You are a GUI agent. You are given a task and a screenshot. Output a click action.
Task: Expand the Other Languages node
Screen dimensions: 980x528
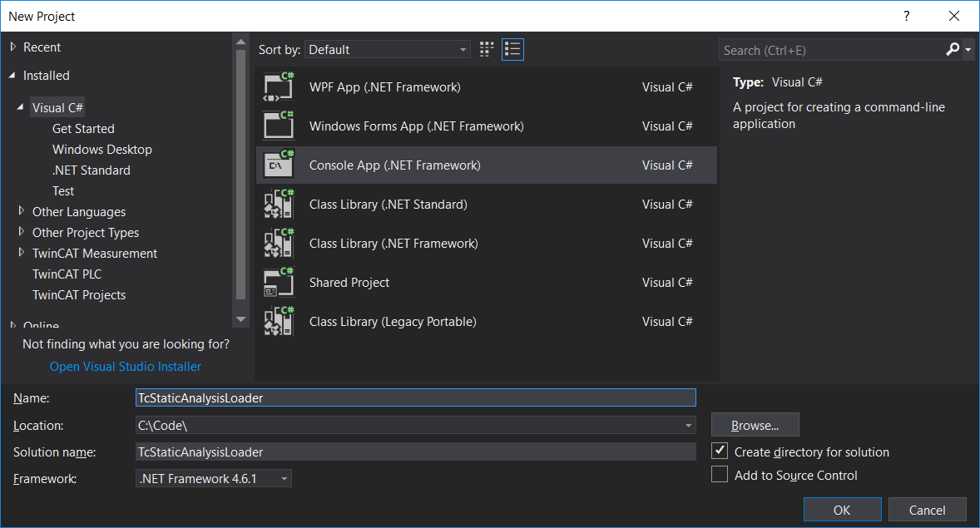(22, 211)
